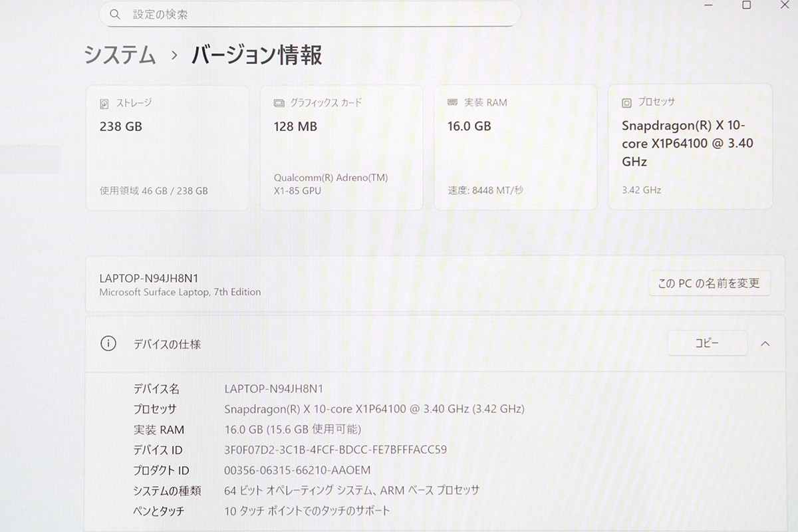Click the breadcrumb chevron after システム
Image resolution: width=798 pixels, height=532 pixels.
173,56
